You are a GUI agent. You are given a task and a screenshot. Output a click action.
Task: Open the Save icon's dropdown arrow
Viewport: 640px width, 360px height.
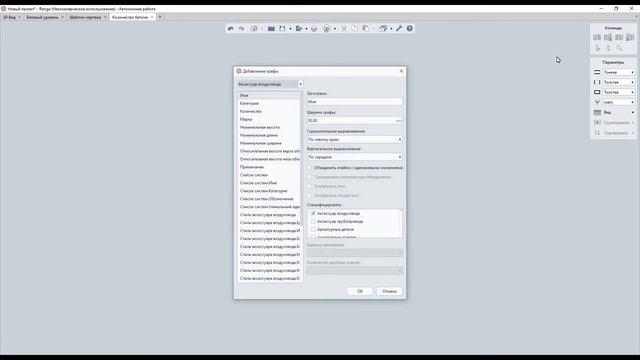click(x=290, y=29)
